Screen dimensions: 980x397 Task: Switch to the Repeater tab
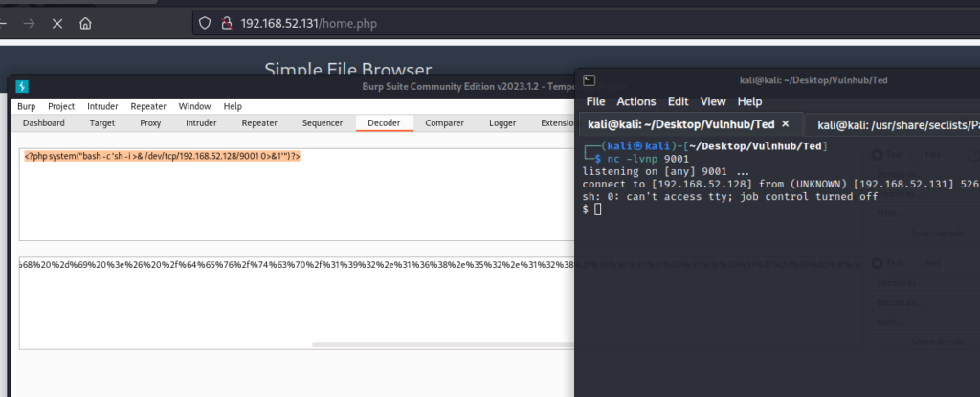(259, 123)
